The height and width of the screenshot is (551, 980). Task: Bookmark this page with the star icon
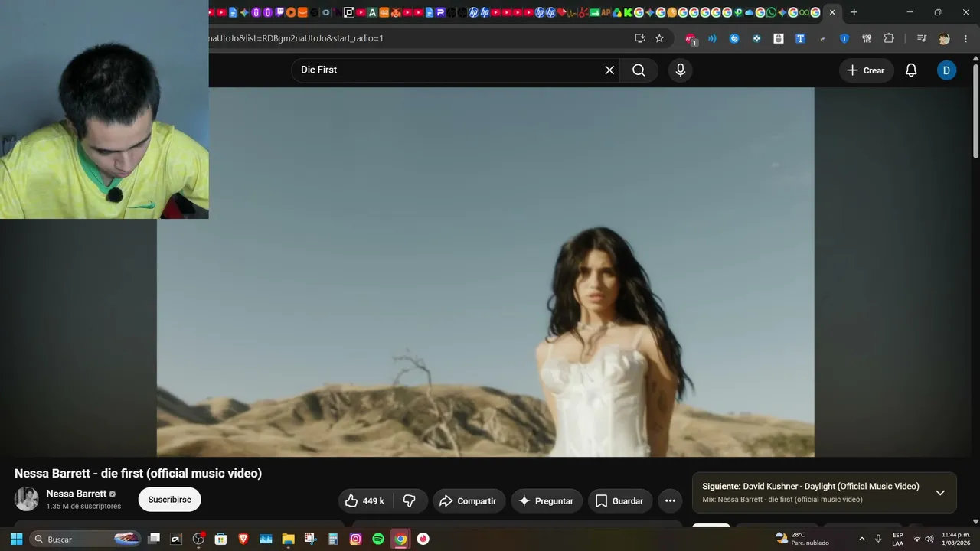[x=659, y=38]
